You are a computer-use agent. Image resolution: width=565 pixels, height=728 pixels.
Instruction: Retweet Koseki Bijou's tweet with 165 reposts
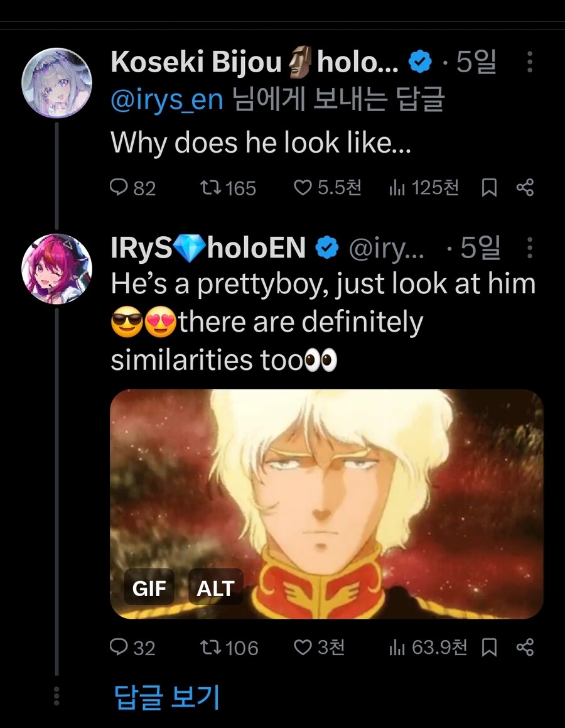(228, 188)
